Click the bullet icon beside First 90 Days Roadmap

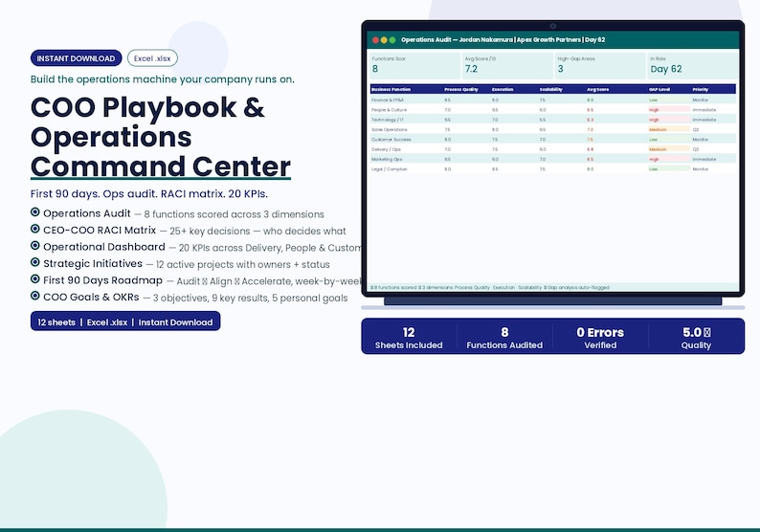34,279
